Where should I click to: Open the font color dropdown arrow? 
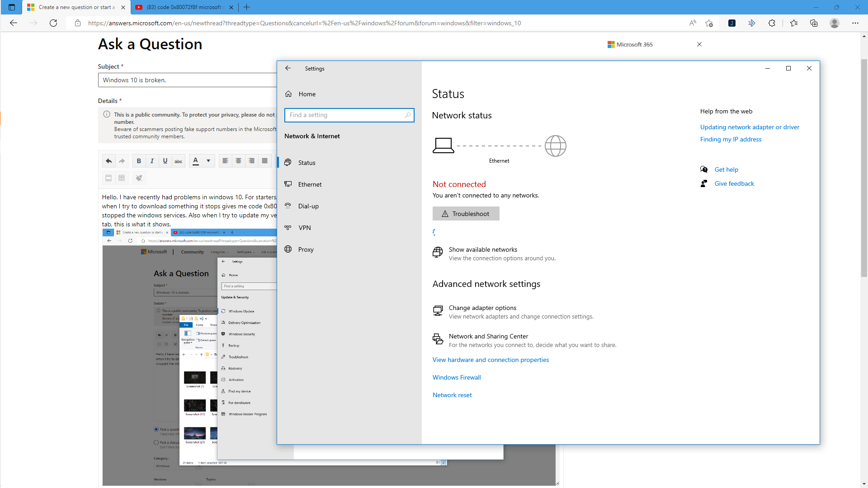click(x=208, y=161)
